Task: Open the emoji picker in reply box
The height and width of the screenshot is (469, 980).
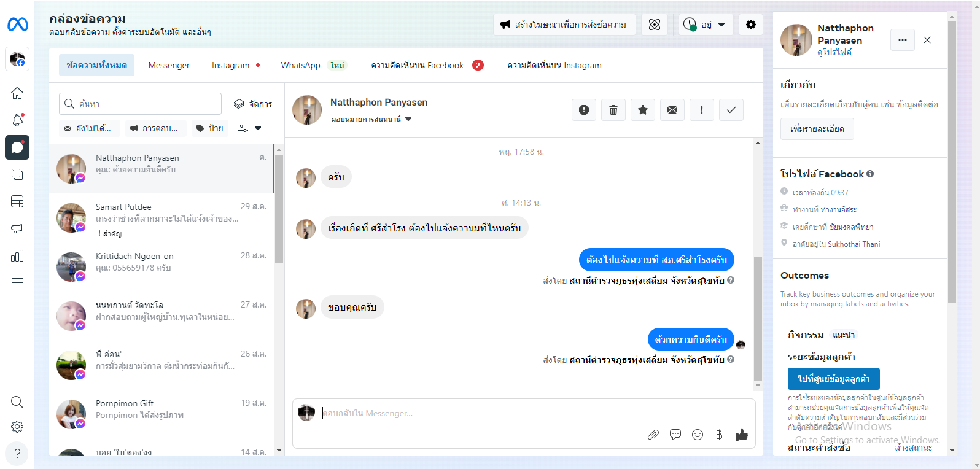Action: click(697, 435)
